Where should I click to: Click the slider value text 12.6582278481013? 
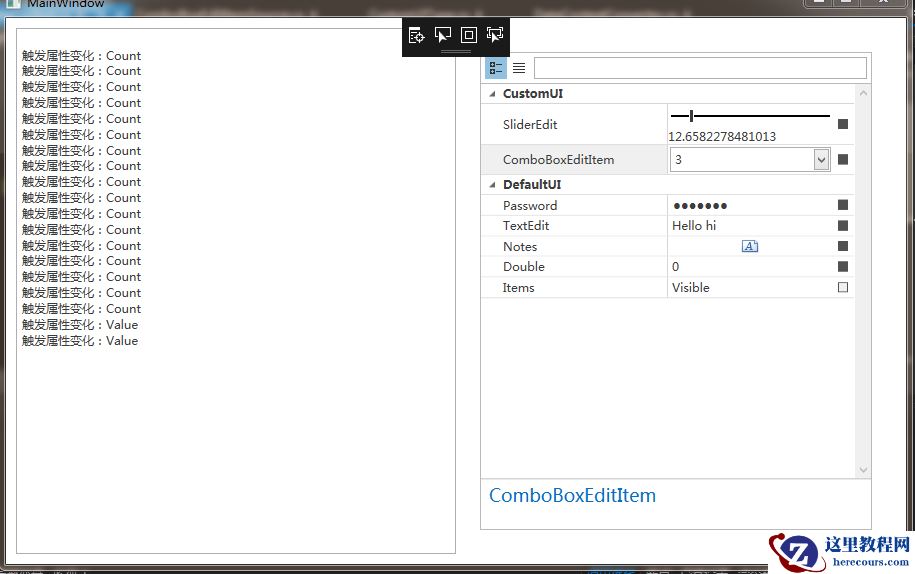coord(722,136)
